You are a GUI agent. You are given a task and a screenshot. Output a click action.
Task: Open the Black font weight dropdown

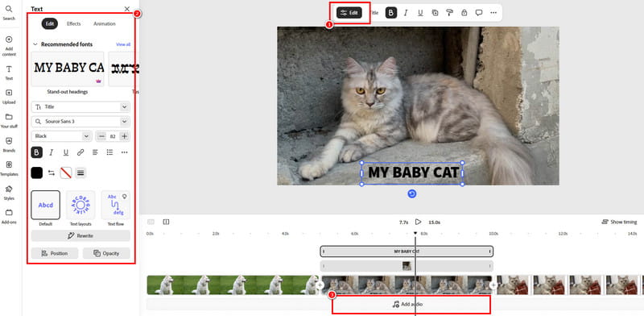pyautogui.click(x=61, y=136)
